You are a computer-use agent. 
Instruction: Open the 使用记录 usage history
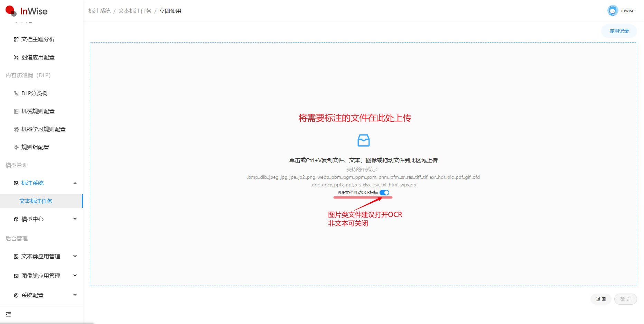click(619, 31)
